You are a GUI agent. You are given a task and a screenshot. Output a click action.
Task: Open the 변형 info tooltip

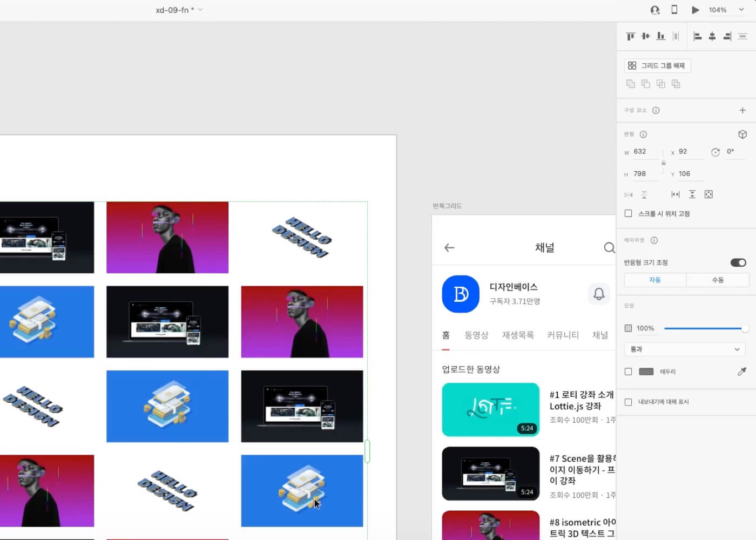coord(643,134)
